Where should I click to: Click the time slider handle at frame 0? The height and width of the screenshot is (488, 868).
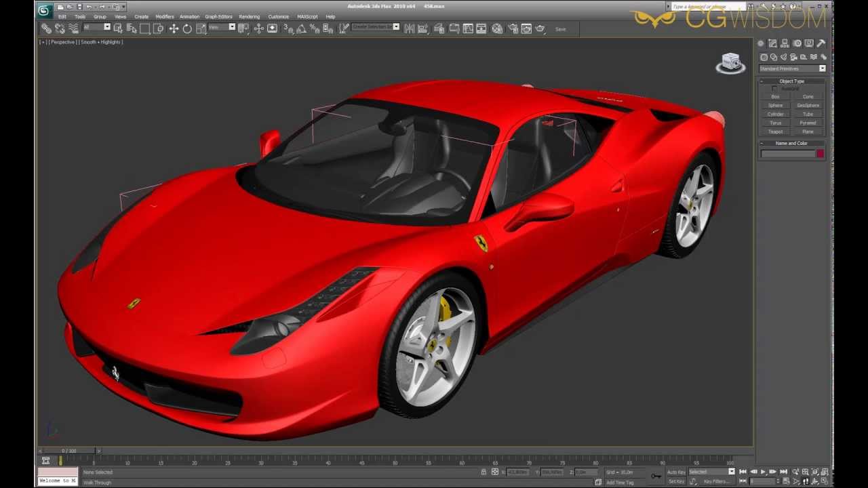tap(68, 451)
